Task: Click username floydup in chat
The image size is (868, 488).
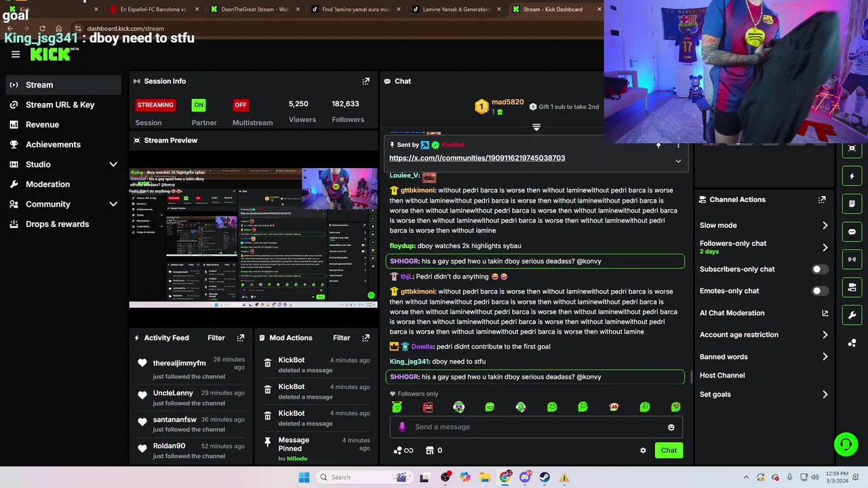Action: point(402,246)
